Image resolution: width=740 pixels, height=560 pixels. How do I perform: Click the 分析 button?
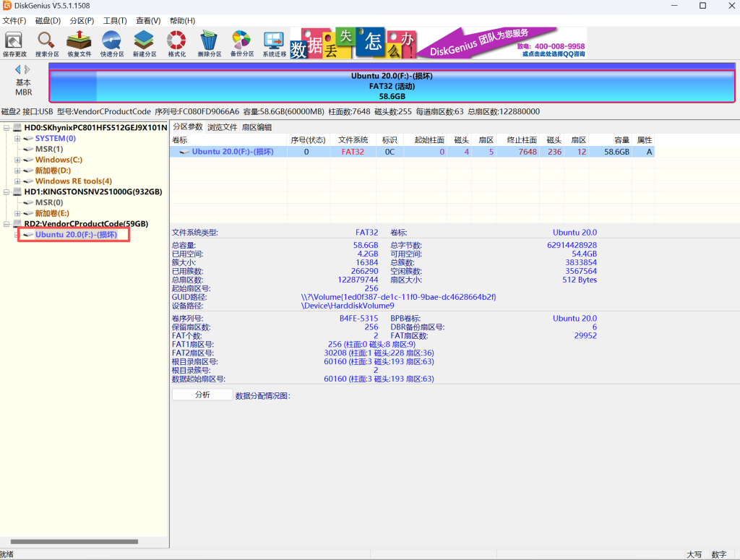pos(202,395)
